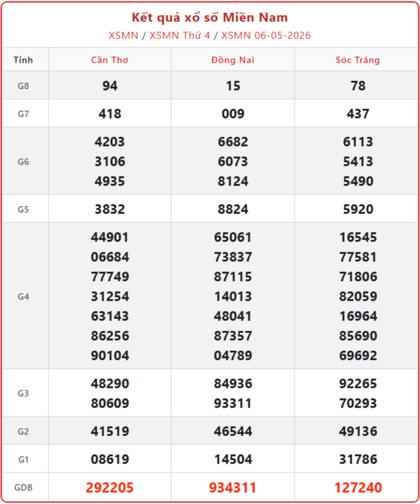
Task: Click G1 number 31786
Action: click(x=358, y=459)
